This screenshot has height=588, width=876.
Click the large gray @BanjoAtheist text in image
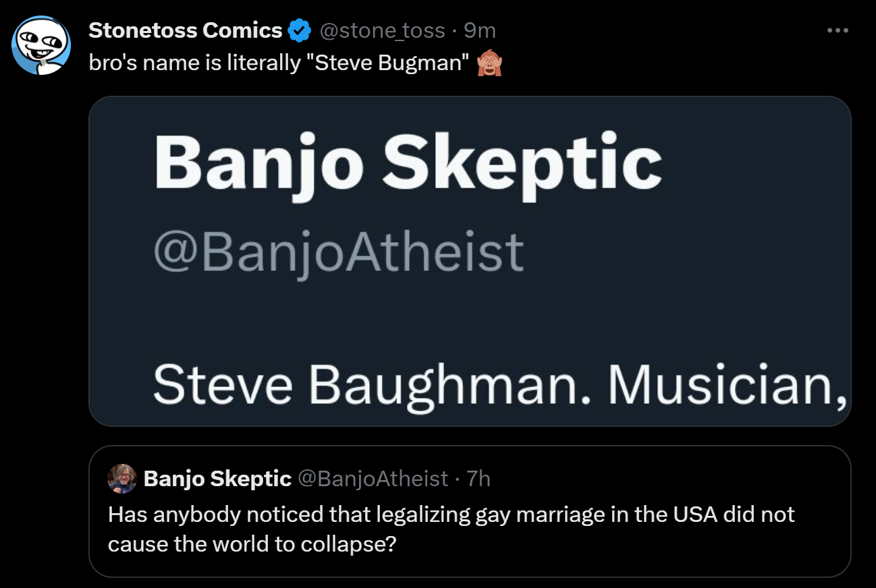coord(338,253)
